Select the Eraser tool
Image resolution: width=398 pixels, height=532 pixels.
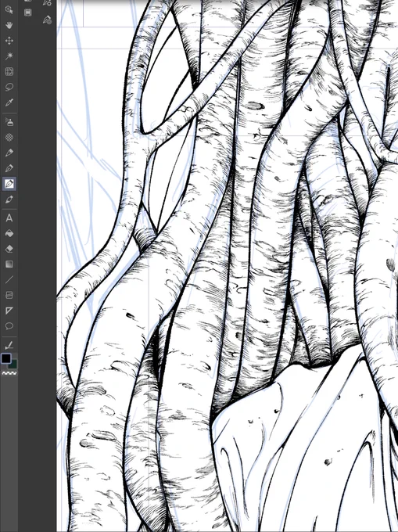[9, 249]
